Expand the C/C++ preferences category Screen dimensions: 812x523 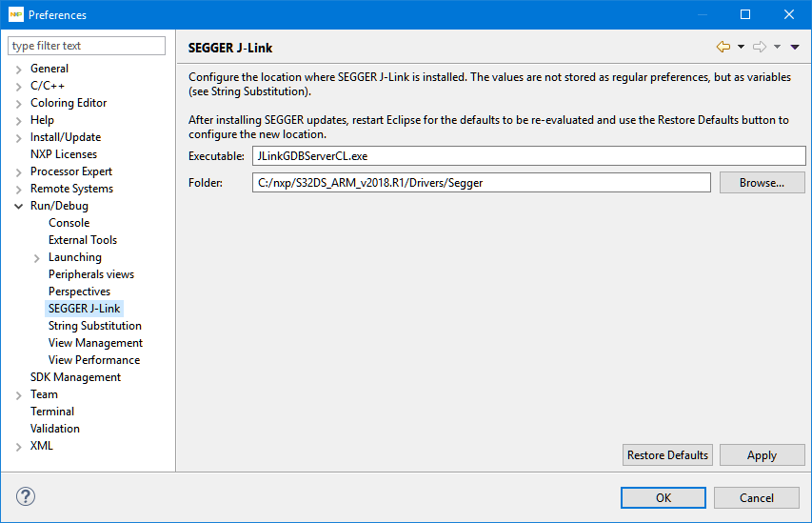[19, 86]
